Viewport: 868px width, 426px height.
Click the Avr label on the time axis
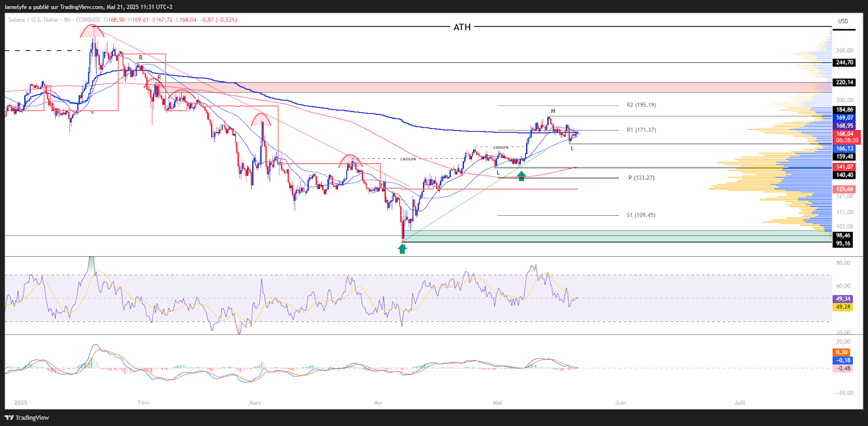(378, 403)
